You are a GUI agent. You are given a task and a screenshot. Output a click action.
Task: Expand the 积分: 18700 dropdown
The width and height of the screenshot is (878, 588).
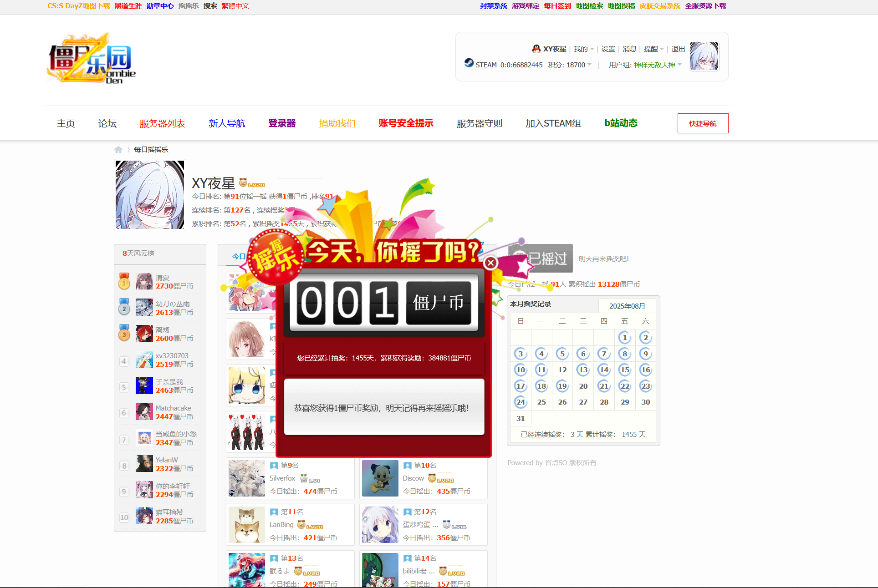point(570,65)
